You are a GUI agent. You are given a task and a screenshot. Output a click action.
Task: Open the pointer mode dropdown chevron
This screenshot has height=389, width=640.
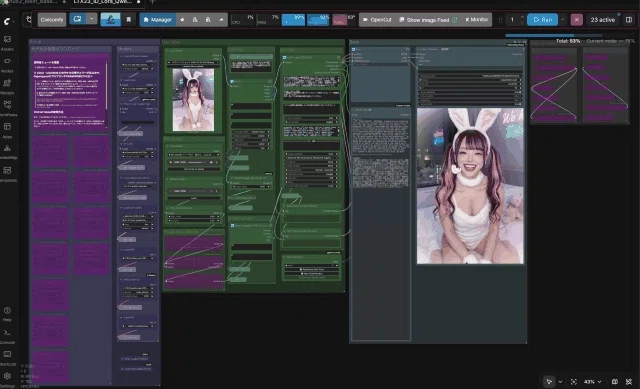click(x=560, y=382)
